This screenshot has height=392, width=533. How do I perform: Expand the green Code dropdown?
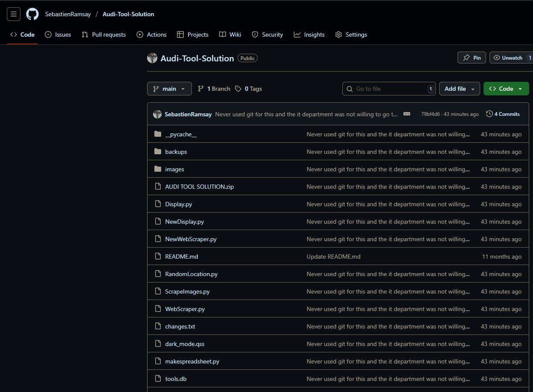click(506, 89)
